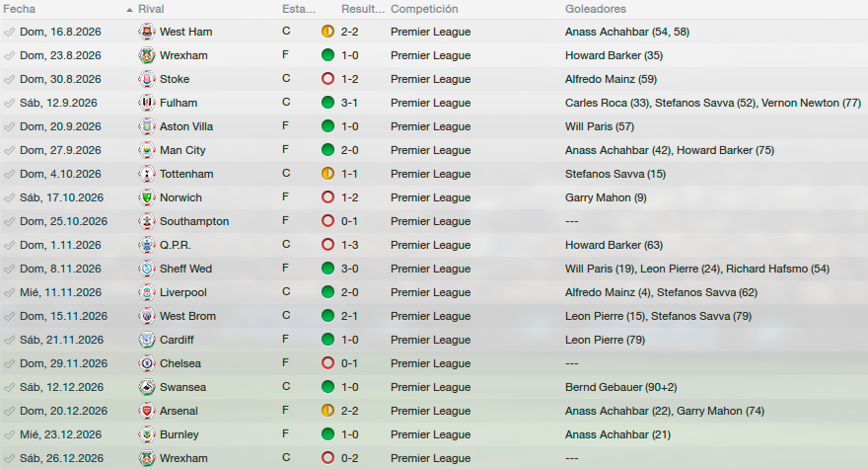
Task: Open the Norwich team link
Action: [181, 197]
